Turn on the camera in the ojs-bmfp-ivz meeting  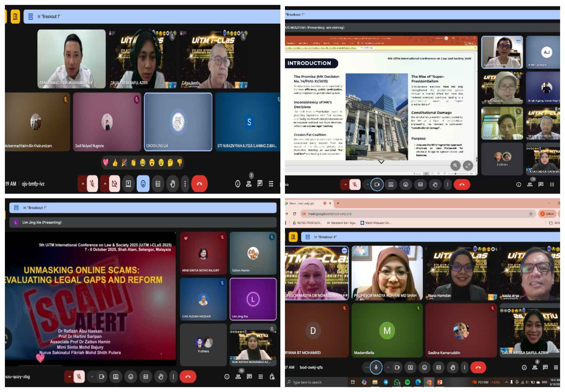(x=114, y=184)
